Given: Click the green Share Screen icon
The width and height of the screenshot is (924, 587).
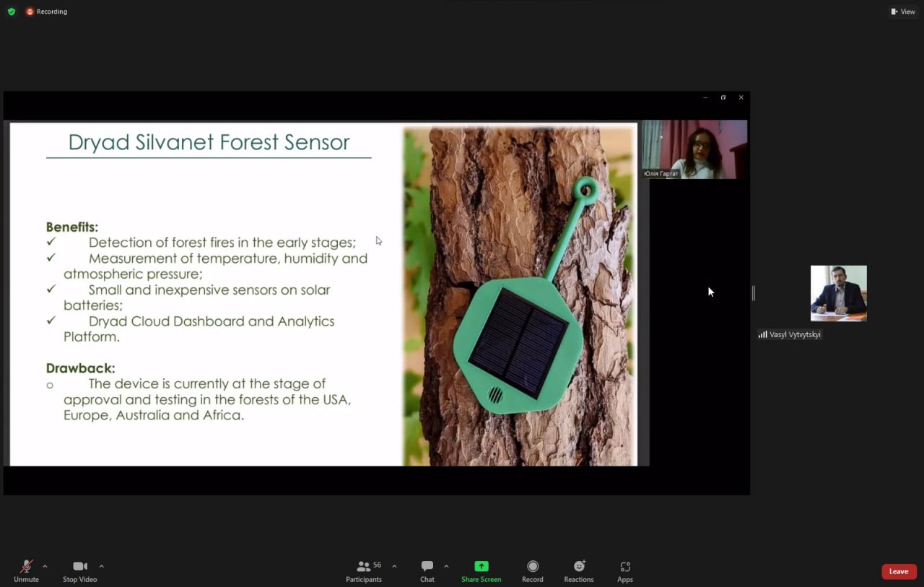Looking at the screenshot, I should pyautogui.click(x=481, y=567).
